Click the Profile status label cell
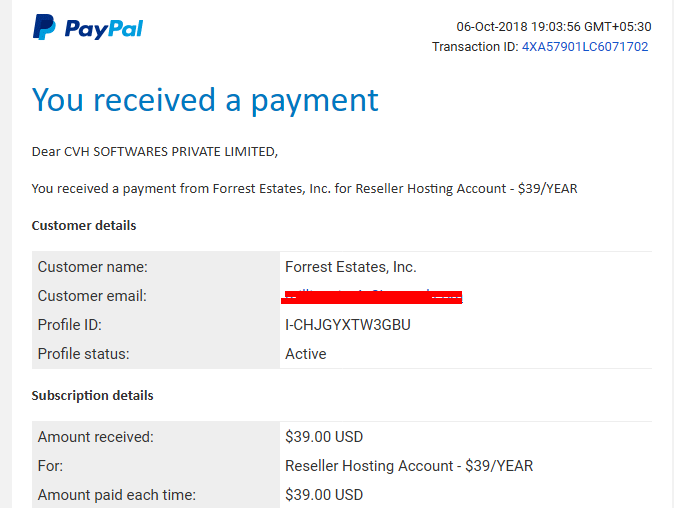The height and width of the screenshot is (508, 674). click(x=156, y=354)
